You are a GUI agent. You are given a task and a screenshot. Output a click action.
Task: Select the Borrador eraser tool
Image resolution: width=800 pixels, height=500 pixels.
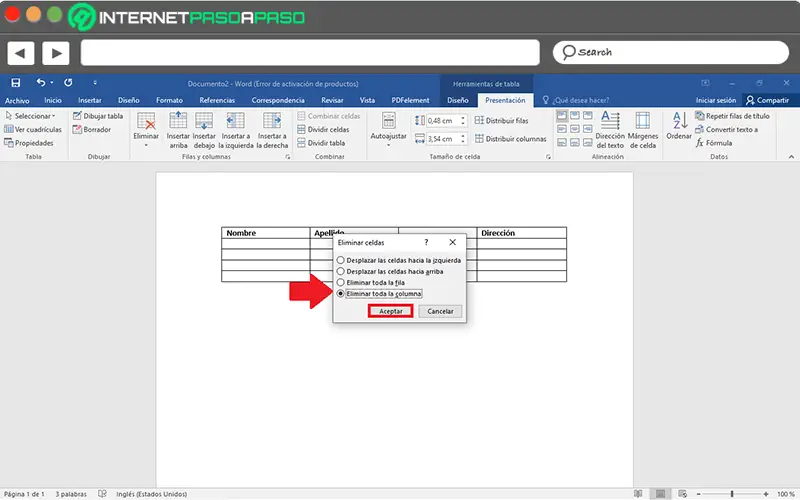point(92,130)
